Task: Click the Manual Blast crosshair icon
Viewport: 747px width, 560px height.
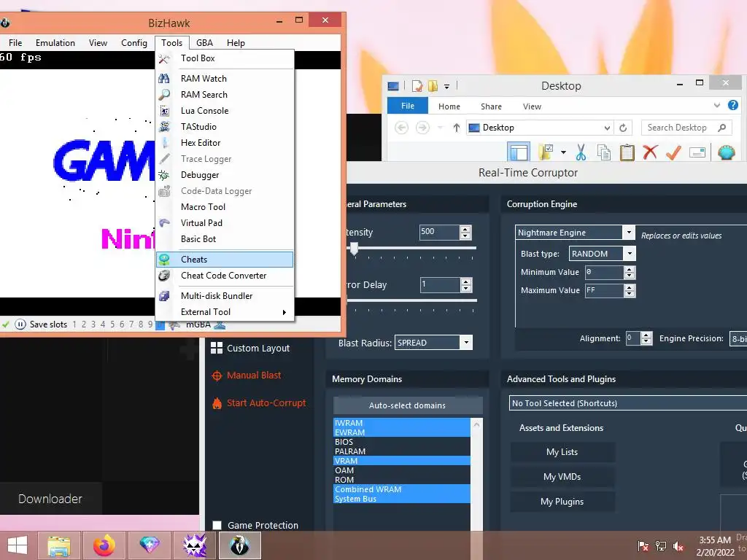Action: click(217, 376)
